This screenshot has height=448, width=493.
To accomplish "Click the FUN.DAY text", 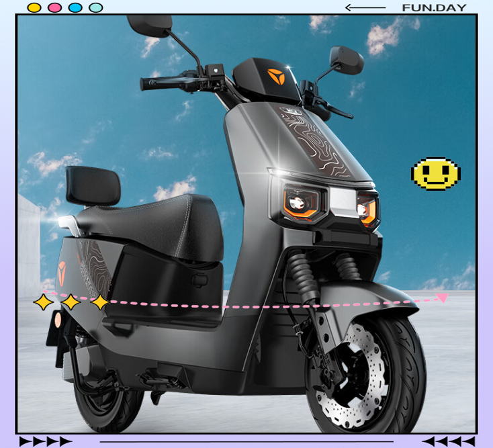I will [x=434, y=8].
